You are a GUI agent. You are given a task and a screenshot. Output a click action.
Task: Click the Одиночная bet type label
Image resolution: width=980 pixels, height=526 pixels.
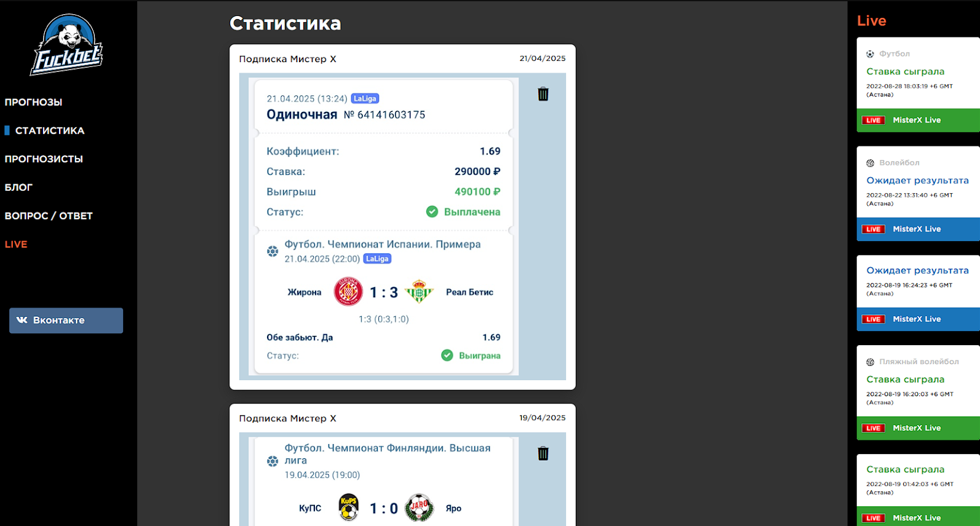[x=301, y=114]
